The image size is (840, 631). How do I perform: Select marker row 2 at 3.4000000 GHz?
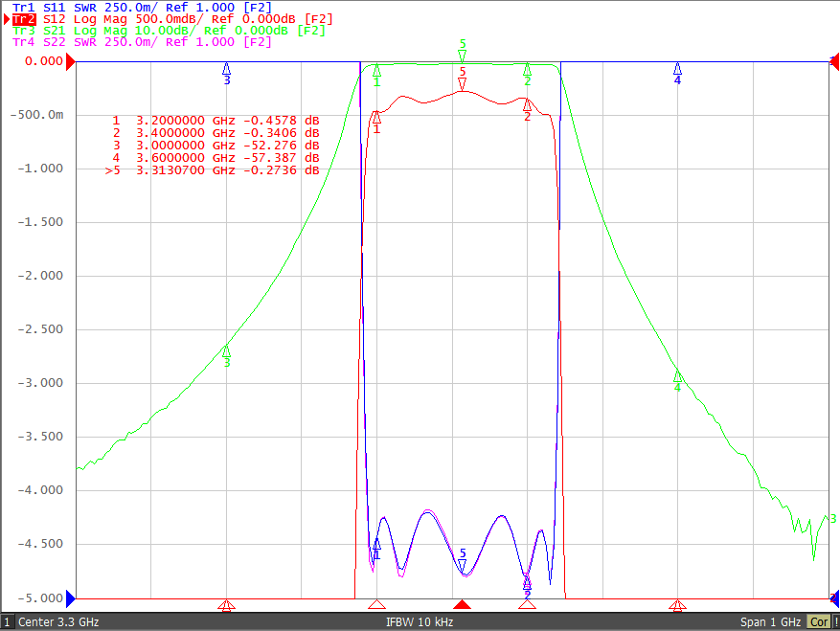tap(216, 133)
